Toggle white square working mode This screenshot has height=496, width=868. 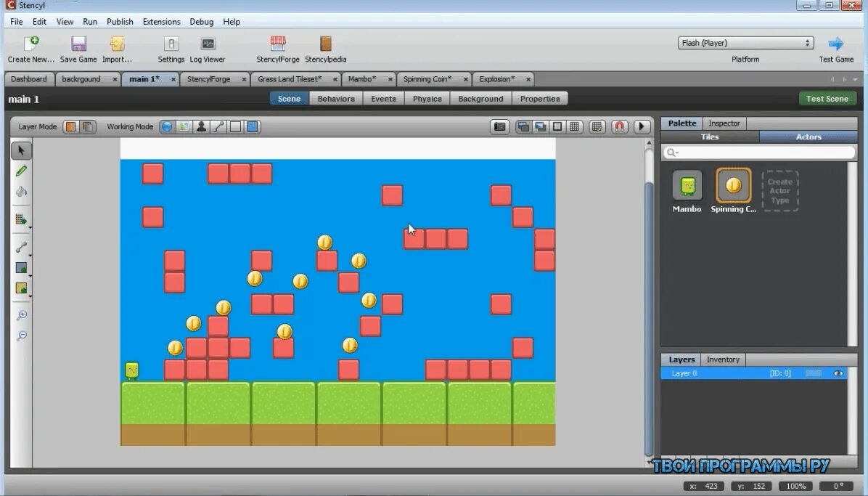[x=235, y=127]
